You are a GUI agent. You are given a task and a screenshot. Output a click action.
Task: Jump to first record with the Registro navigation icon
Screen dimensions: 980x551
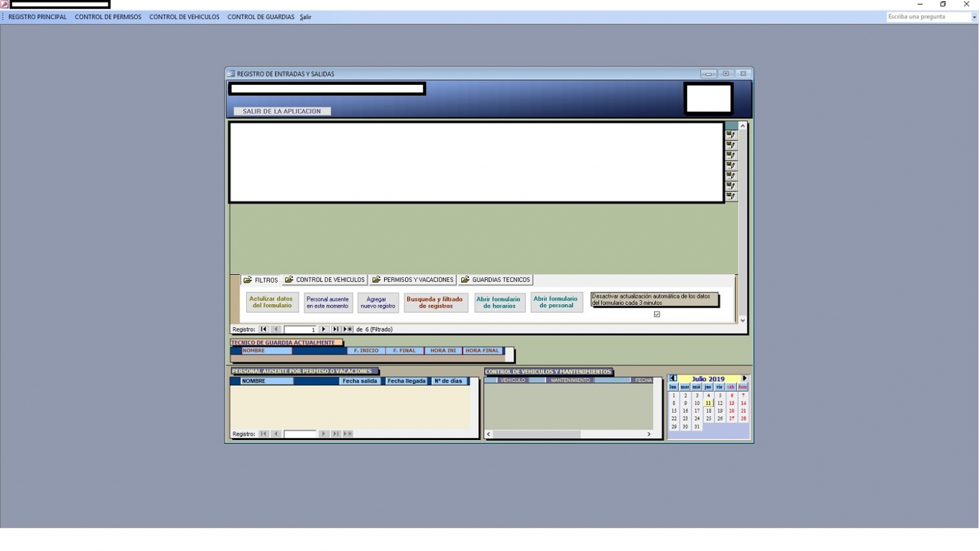[263, 329]
